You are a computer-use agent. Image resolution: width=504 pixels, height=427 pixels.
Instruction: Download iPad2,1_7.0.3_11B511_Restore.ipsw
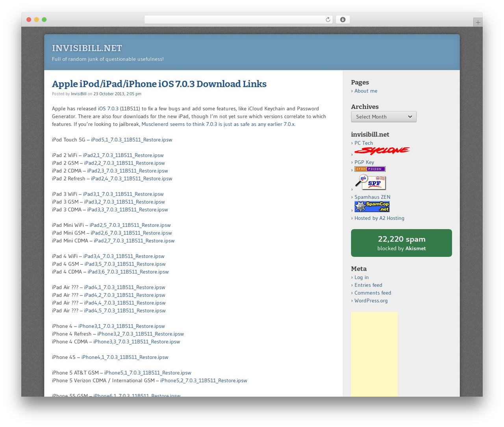point(123,155)
